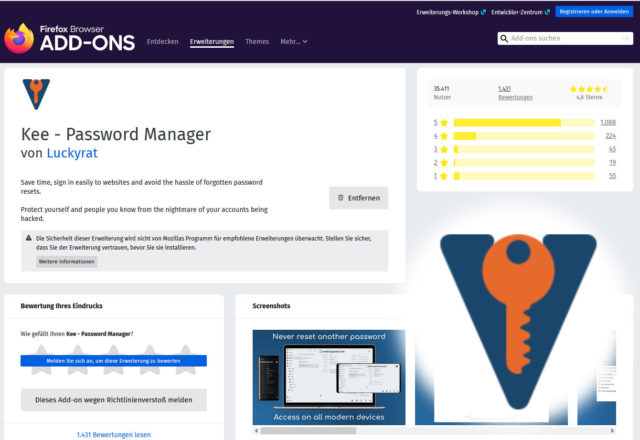The height and width of the screenshot is (440, 640).
Task: Open the 1.088 five-star reviews count
Action: pyautogui.click(x=608, y=122)
